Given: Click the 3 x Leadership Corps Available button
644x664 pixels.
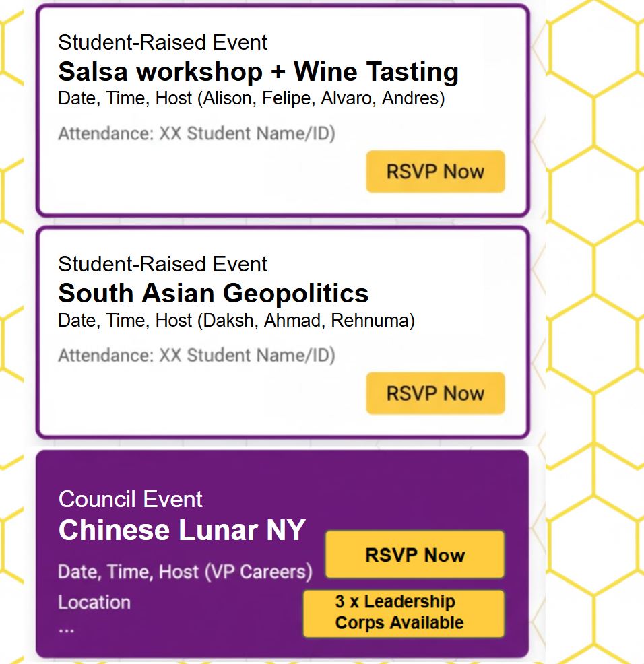Looking at the screenshot, I should pos(403,613).
